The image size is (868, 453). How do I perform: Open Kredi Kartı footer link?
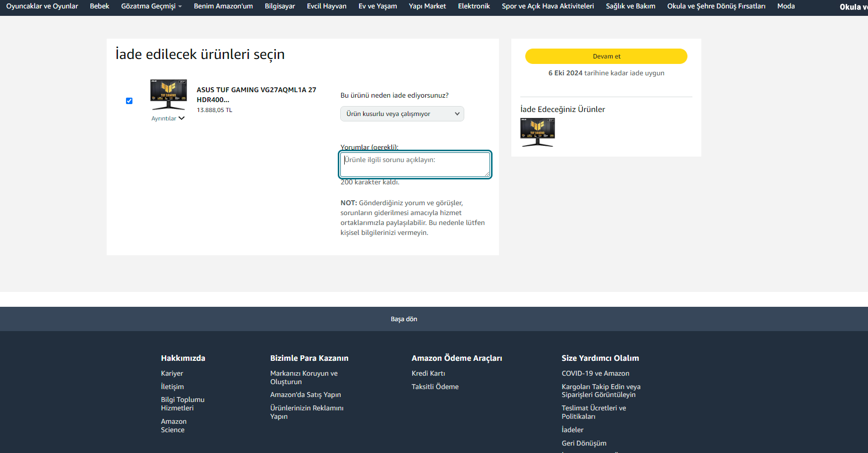429,374
